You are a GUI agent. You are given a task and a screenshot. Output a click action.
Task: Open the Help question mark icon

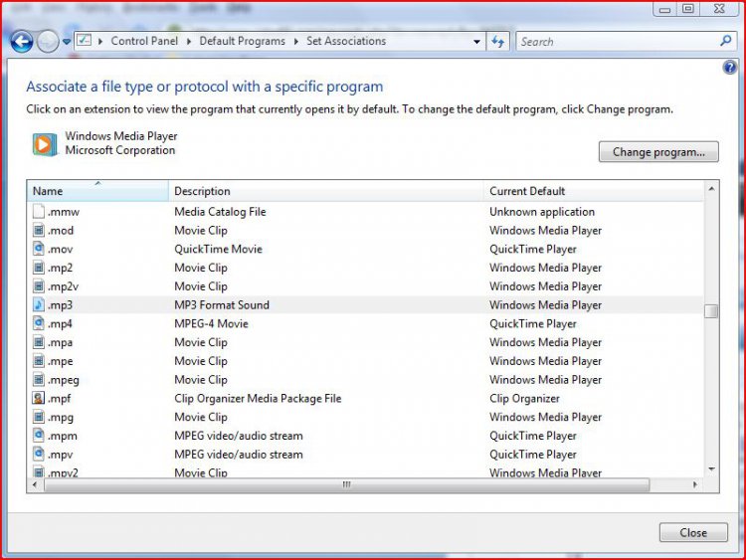coord(730,68)
